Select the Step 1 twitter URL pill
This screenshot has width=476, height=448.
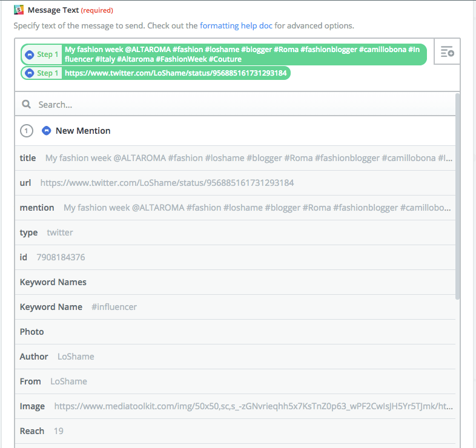click(x=156, y=73)
